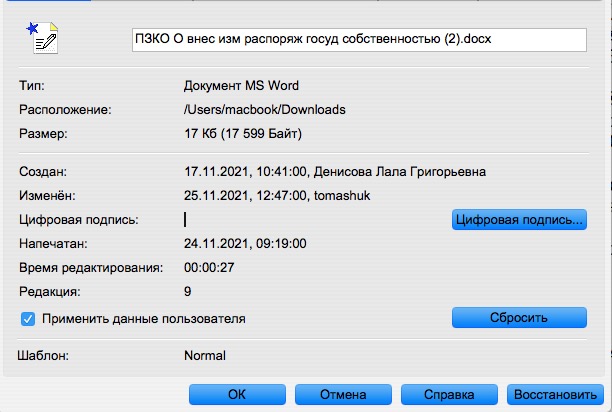The image size is (612, 412).
Task: Click the Размер: label
Action: [43, 134]
